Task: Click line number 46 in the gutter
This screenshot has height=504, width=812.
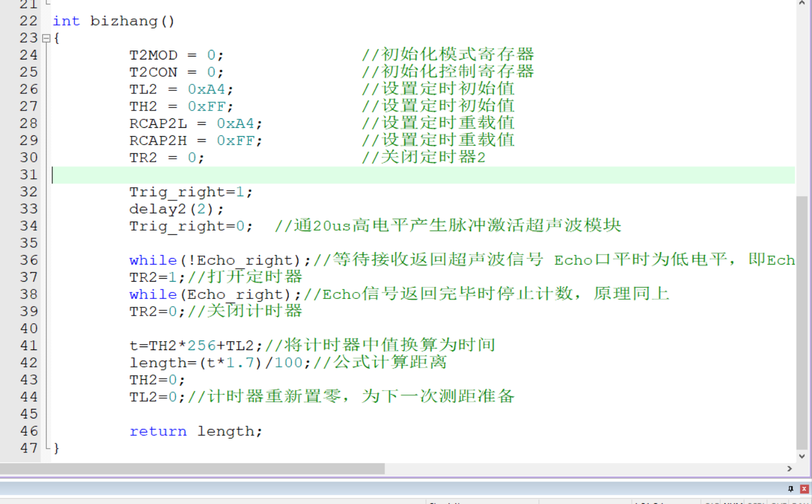Action: [x=28, y=431]
